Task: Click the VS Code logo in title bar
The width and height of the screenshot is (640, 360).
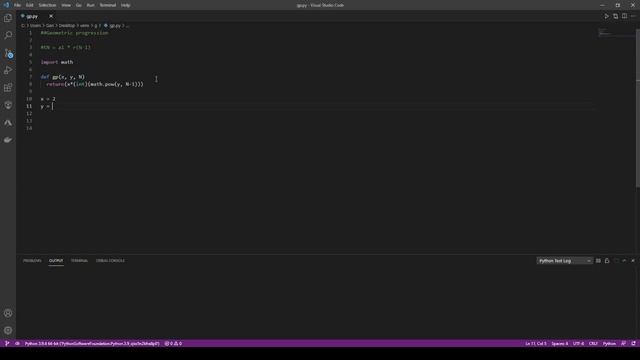Action: tap(6, 5)
